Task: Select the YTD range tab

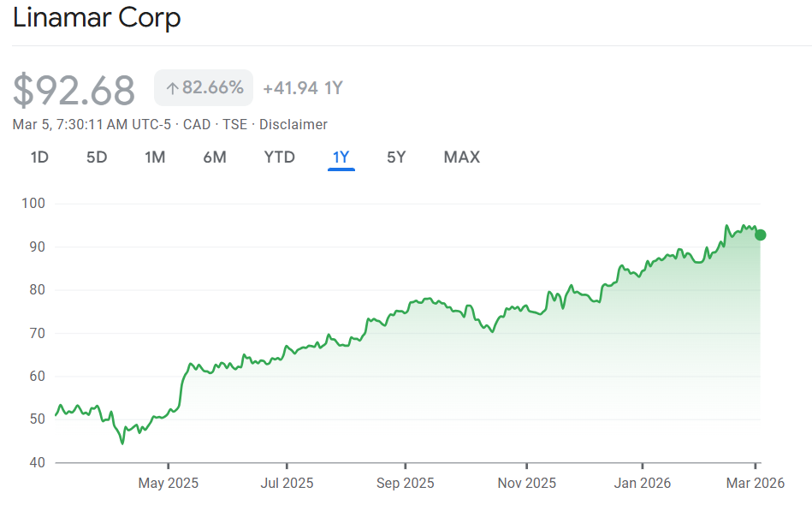Action: (x=279, y=157)
